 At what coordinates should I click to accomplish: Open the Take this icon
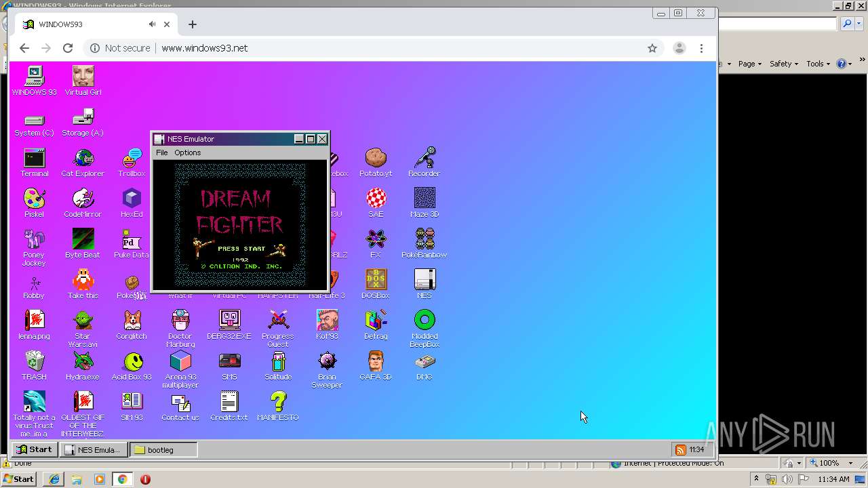(83, 285)
